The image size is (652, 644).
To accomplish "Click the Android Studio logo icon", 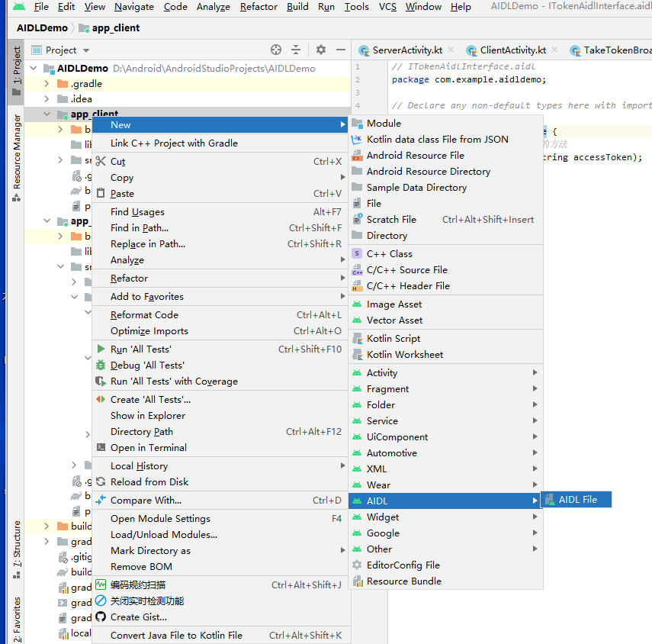I will (x=19, y=7).
